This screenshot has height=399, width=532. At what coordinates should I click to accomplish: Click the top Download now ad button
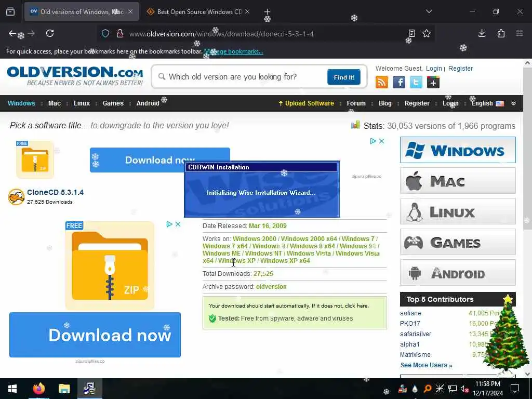click(x=160, y=160)
